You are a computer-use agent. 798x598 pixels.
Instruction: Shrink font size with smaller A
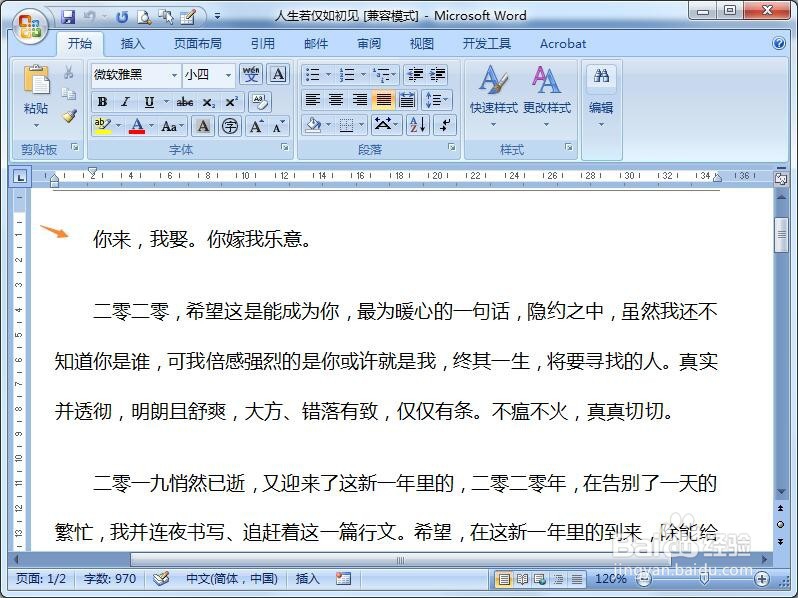(x=278, y=126)
